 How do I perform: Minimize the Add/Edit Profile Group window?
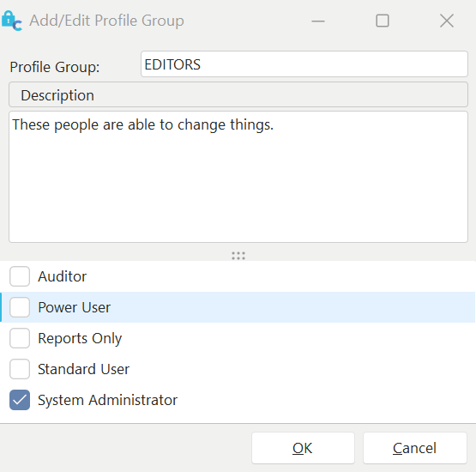[x=318, y=21]
